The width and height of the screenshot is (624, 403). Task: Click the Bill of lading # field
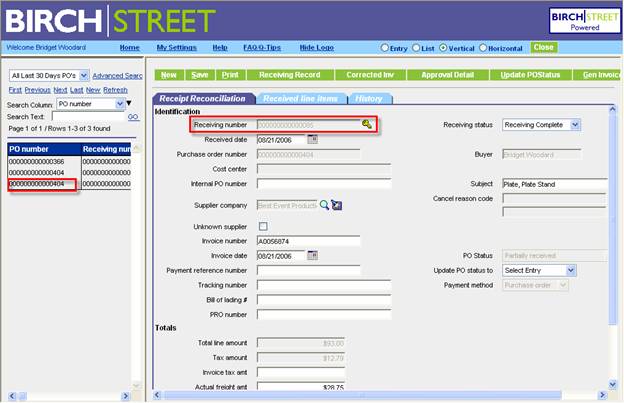tap(324, 300)
